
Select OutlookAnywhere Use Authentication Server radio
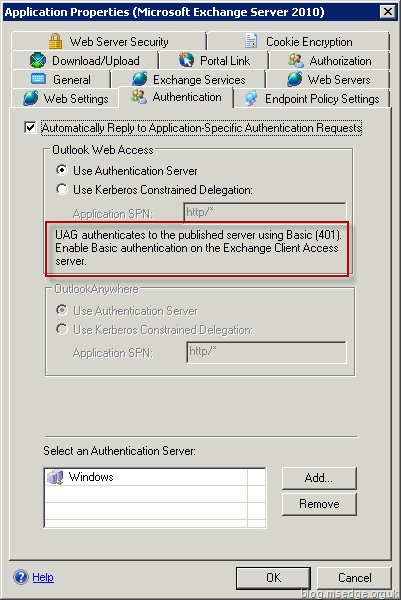pos(62,310)
